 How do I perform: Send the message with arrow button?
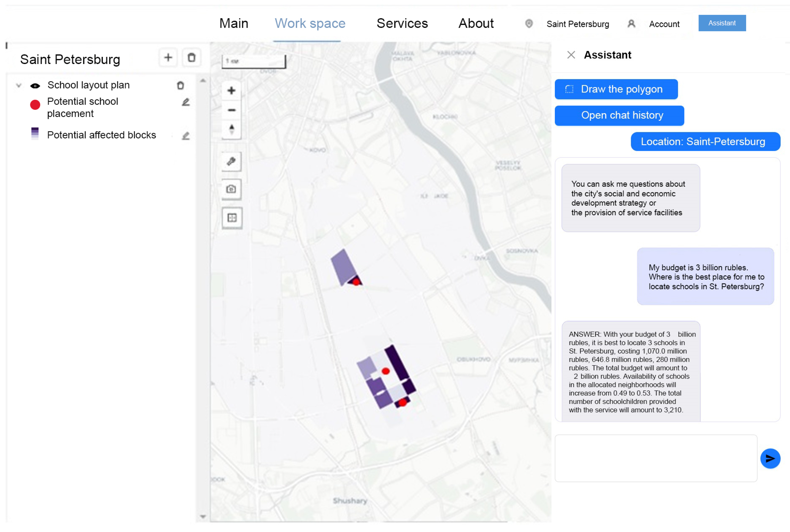[770, 459]
